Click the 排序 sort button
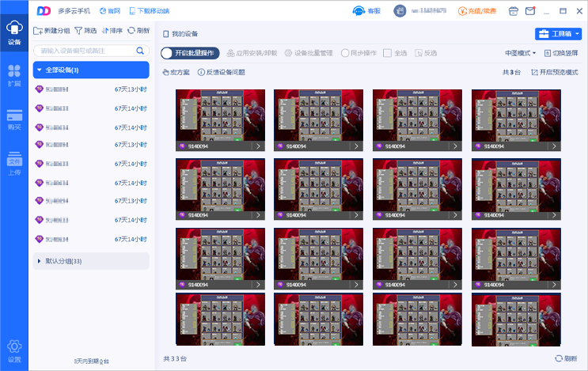 (112, 31)
